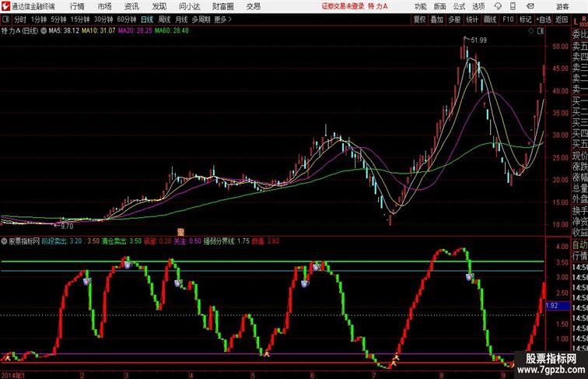Click the 自动 button in right panel
The width and height of the screenshot is (588, 379).
pyautogui.click(x=579, y=245)
